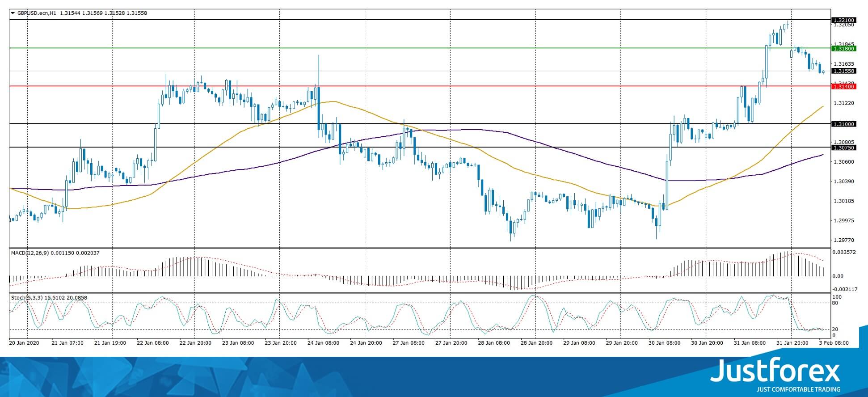868x397 pixels.
Task: Click the Stochastic scale label 100
Action: [x=838, y=297]
